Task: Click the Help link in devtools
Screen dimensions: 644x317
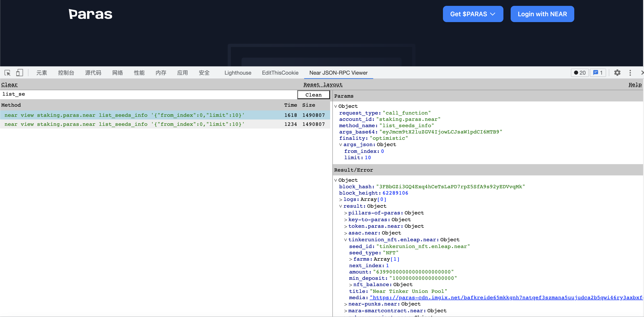Action: 635,85
